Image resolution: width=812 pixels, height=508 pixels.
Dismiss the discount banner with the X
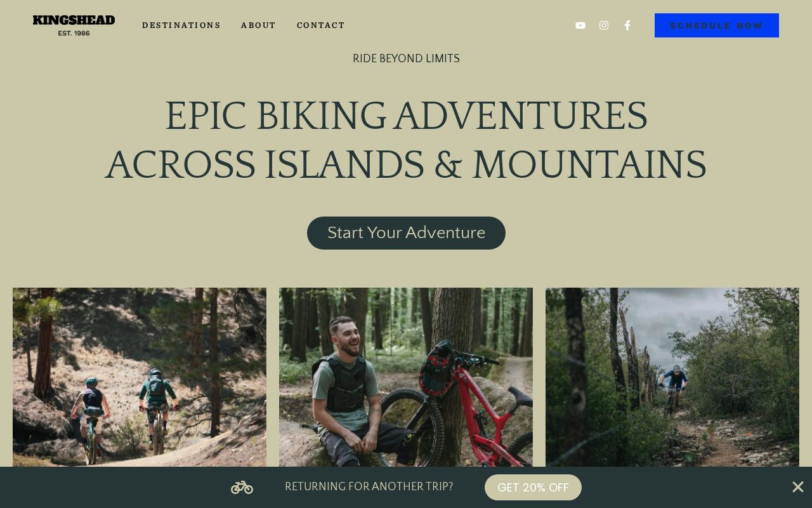[x=797, y=487]
